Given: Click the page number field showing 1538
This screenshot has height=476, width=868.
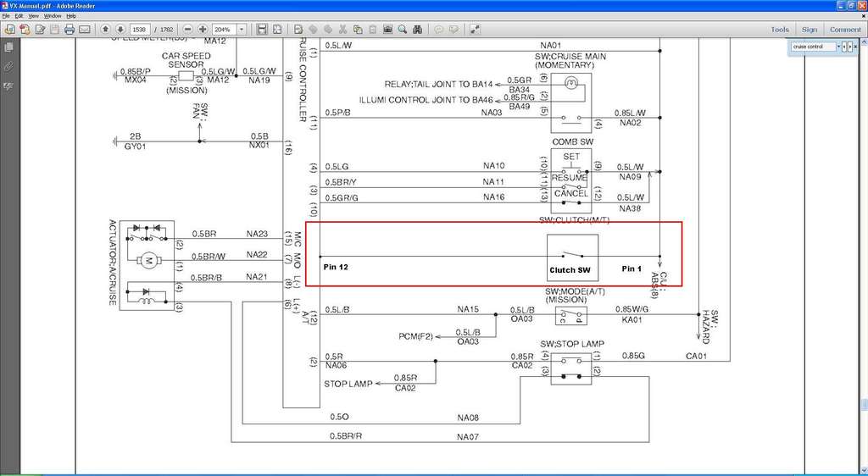Looking at the screenshot, I should click(140, 30).
